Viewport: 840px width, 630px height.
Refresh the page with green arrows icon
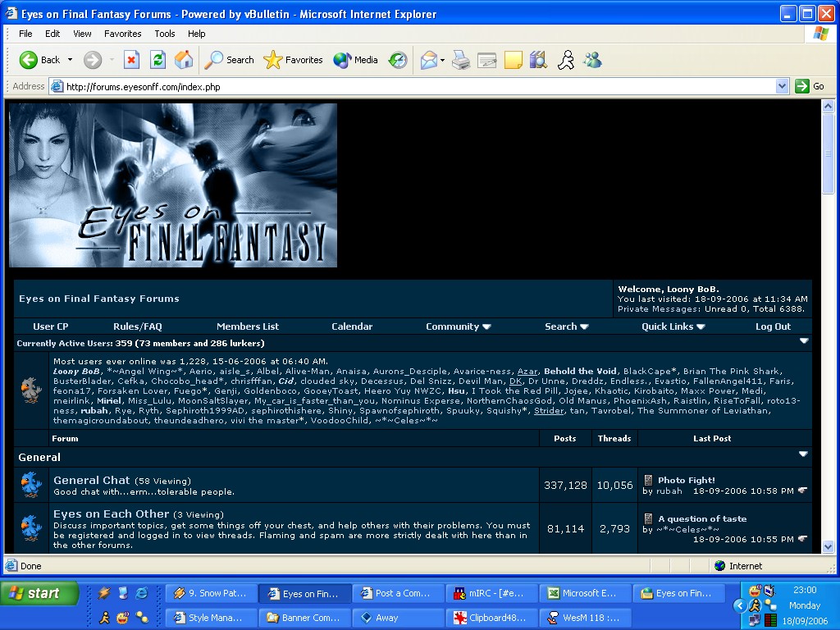click(x=157, y=60)
